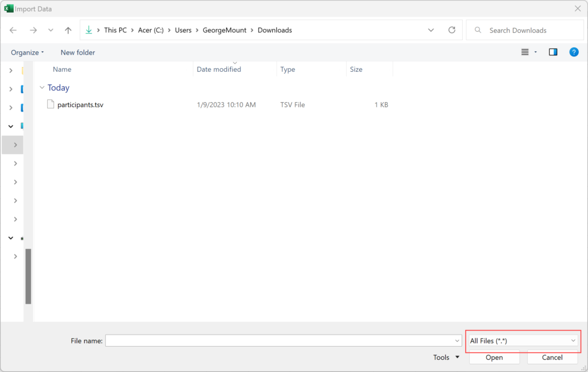Collapse the Today group
The height and width of the screenshot is (372, 588).
point(42,87)
